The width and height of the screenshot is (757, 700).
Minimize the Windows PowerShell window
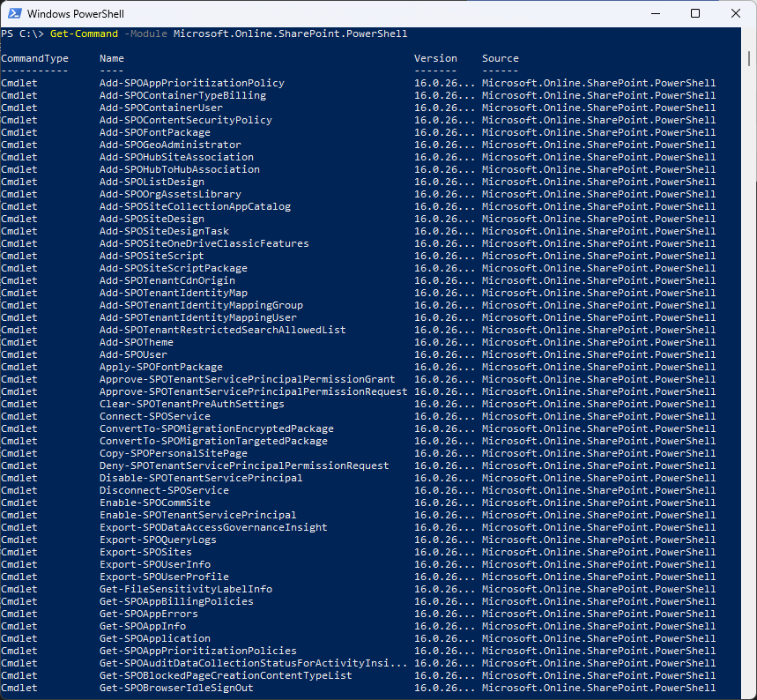pos(655,13)
